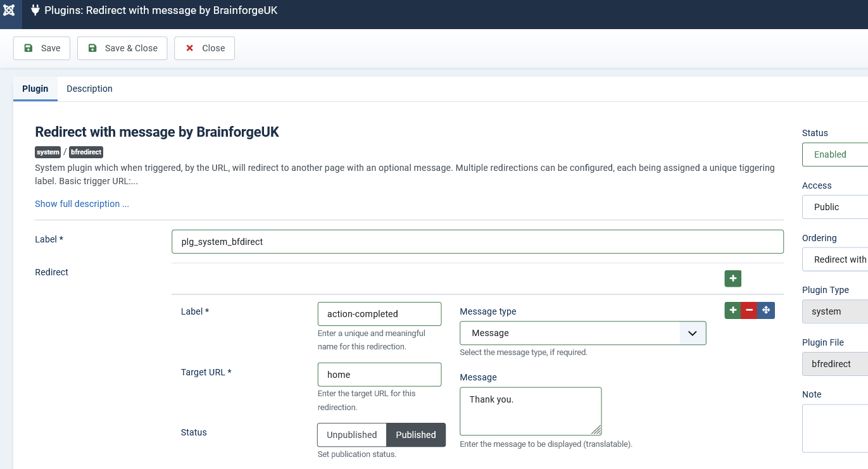Click the Target URL field containing home
Viewport: 868px width, 469px height.
[379, 375]
